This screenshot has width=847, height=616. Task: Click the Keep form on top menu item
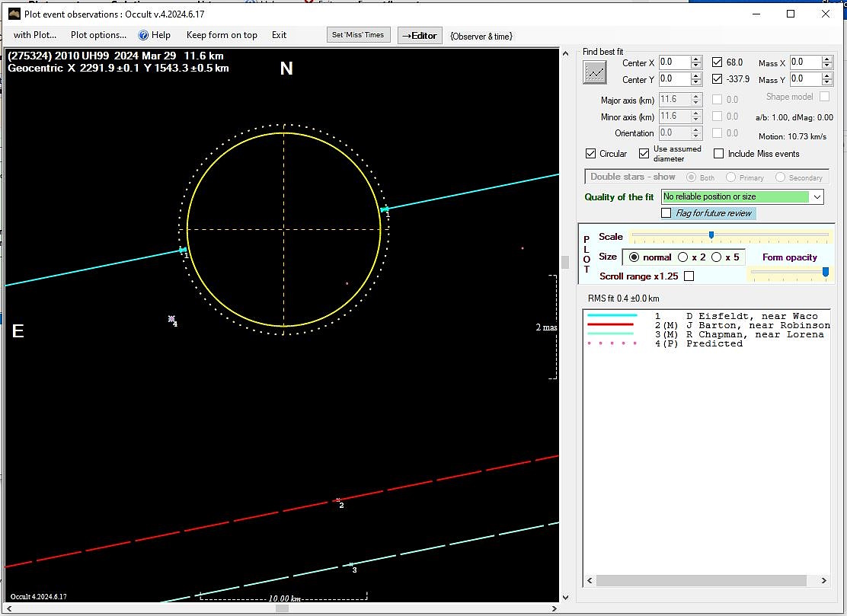[x=222, y=35]
